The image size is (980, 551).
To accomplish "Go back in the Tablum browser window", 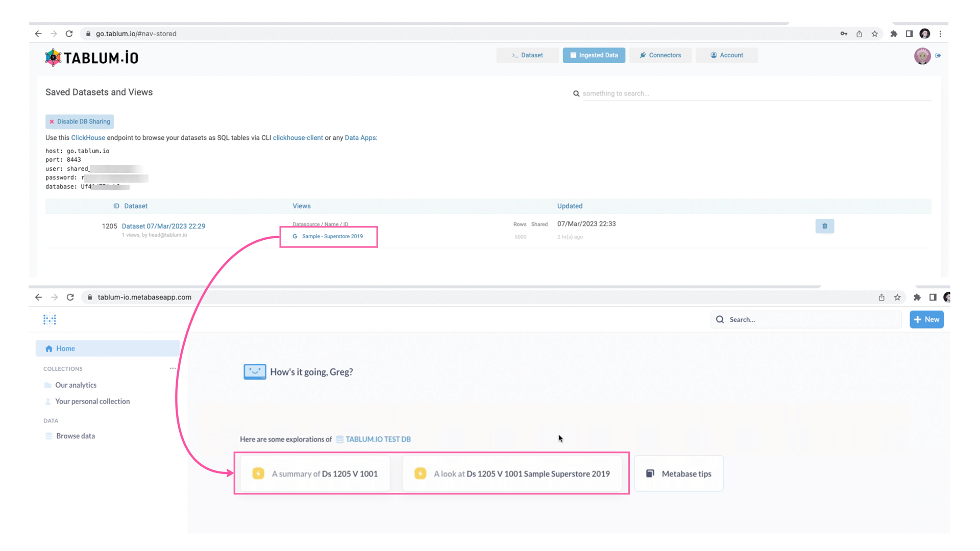I will 38,34.
